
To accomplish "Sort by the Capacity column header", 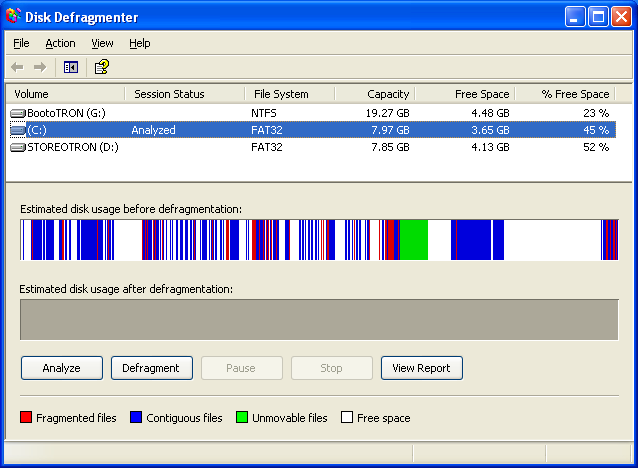I will 374,94.
